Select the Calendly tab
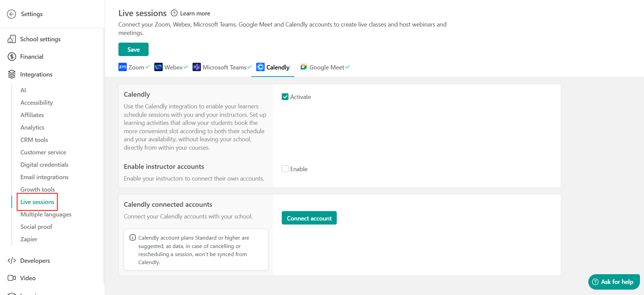This screenshot has height=295, width=644. click(x=273, y=67)
